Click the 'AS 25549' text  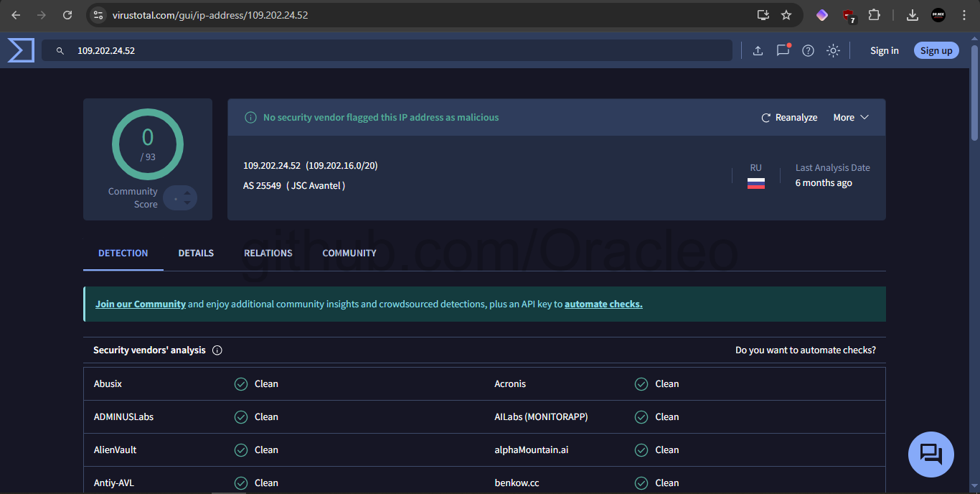[262, 185]
